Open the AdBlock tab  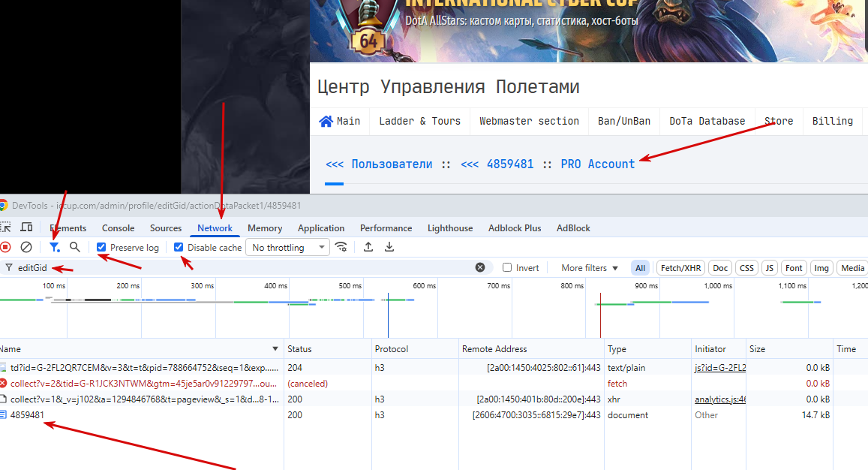573,227
